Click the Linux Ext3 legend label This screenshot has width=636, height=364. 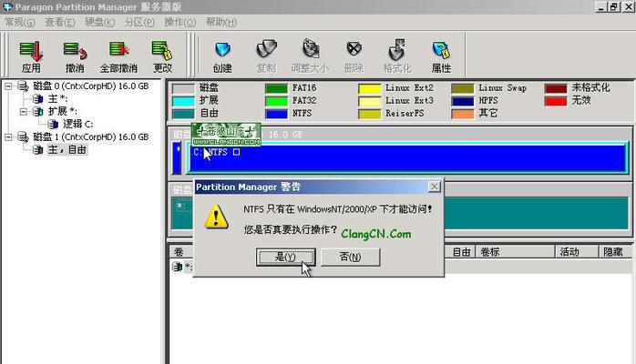pyautogui.click(x=409, y=100)
